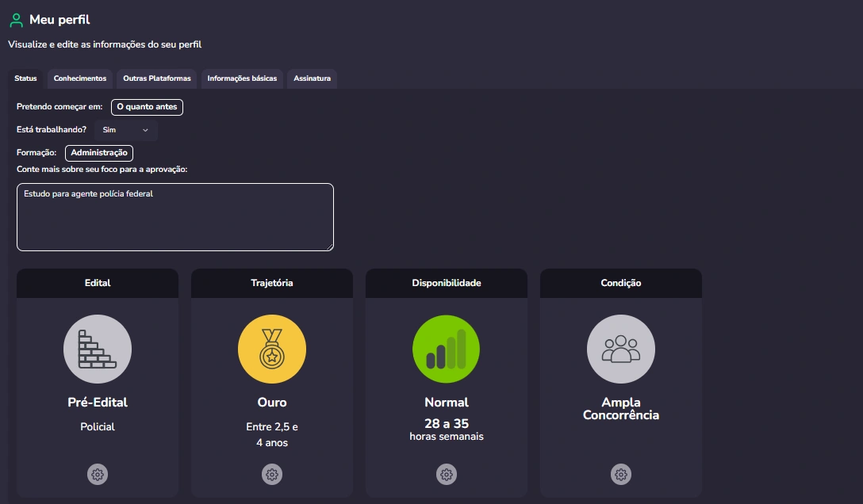Open settings gear on Disponibilidade card
This screenshot has height=504, width=863.
(x=447, y=475)
